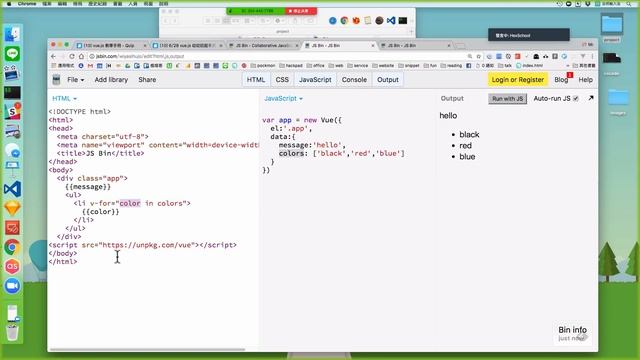Close the active JS Bin tab
Screen dimensions: 640x360
(x=373, y=46)
